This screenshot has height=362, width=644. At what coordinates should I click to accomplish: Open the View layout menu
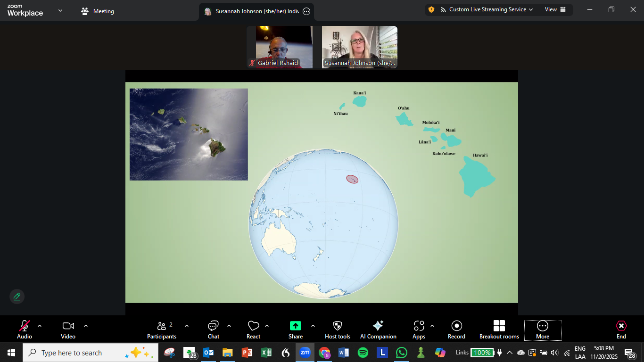(555, 9)
